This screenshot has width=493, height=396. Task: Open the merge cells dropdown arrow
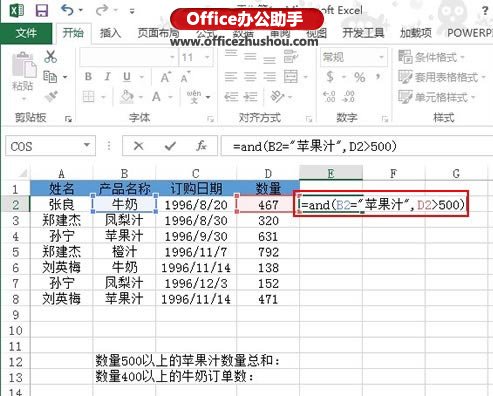coord(305,77)
